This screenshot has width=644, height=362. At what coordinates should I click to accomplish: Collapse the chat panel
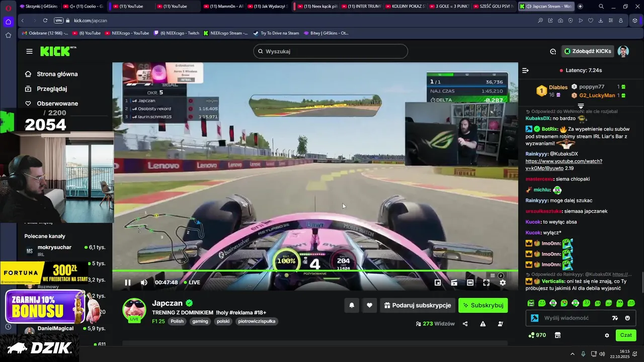click(525, 70)
